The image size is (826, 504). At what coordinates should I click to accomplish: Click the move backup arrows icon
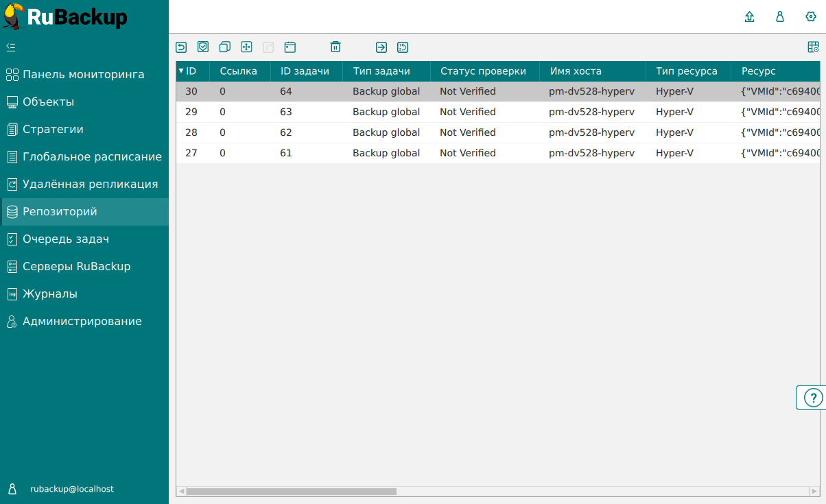tap(246, 47)
